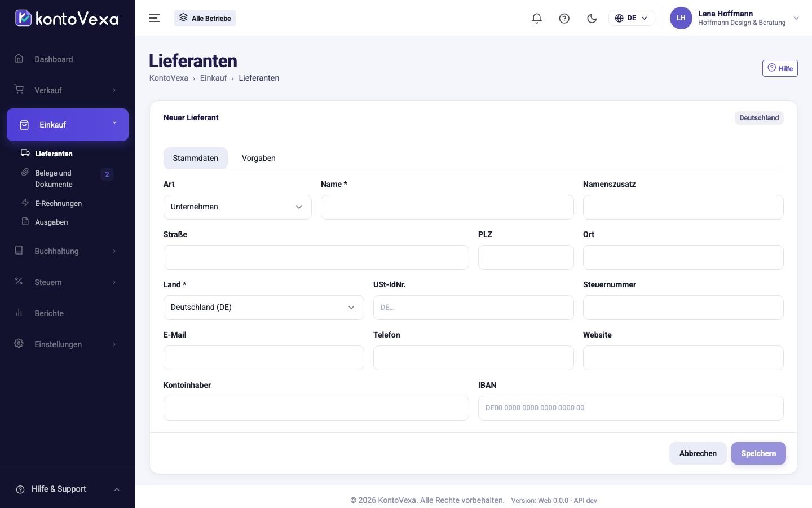This screenshot has width=812, height=508.
Task: Click the Berichte bar chart icon
Action: click(x=19, y=313)
